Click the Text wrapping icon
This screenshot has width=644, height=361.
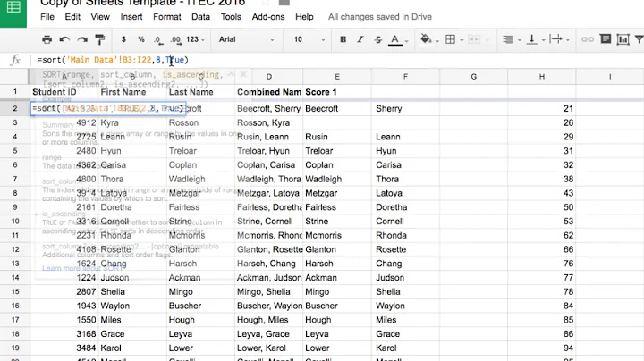(555, 39)
